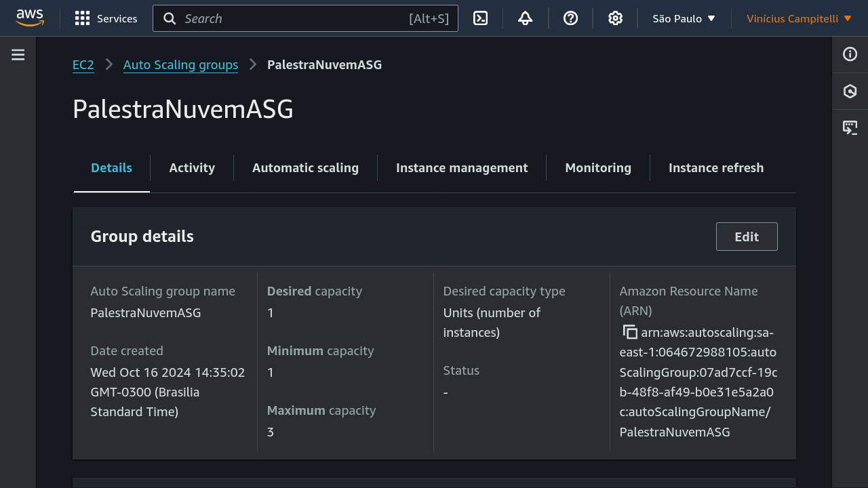Copy the ARN with copy icon

tap(630, 332)
